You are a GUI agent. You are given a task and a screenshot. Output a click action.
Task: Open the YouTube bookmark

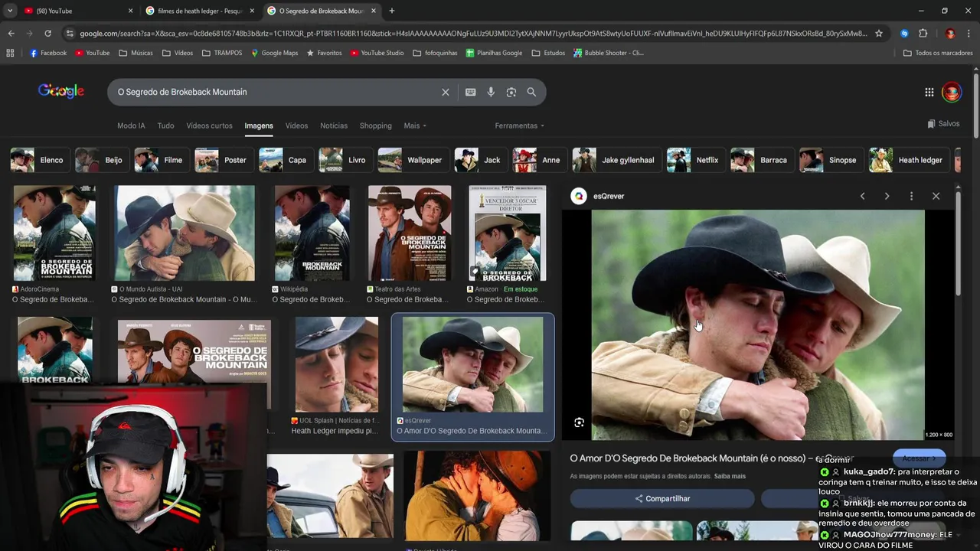coord(92,53)
